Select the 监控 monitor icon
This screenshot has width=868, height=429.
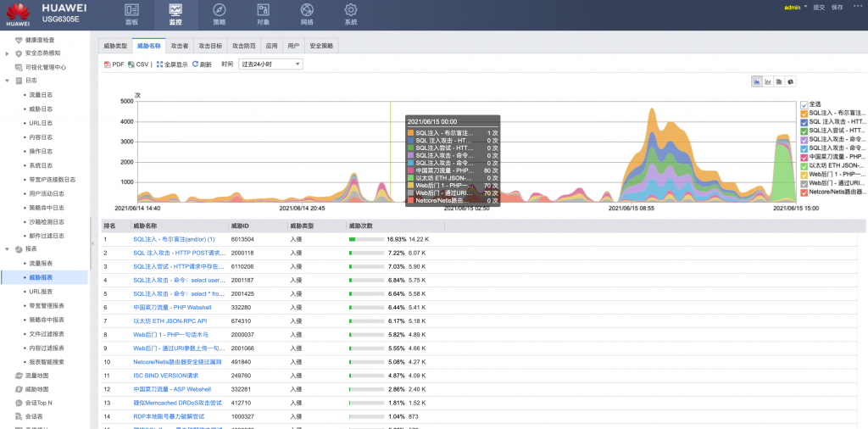coord(175,9)
